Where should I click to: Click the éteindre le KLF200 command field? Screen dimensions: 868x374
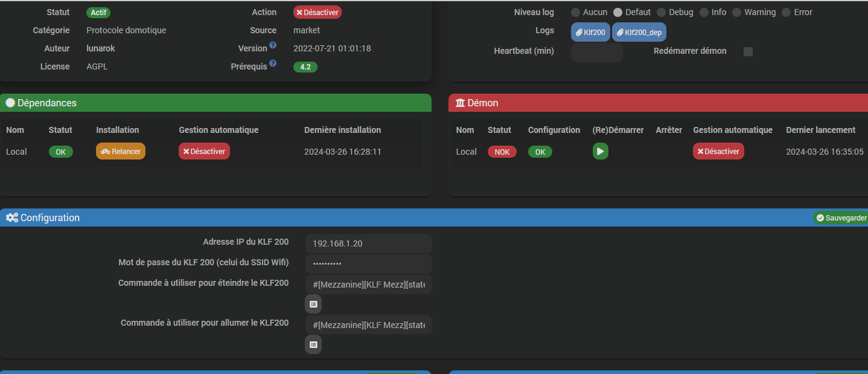tap(369, 284)
